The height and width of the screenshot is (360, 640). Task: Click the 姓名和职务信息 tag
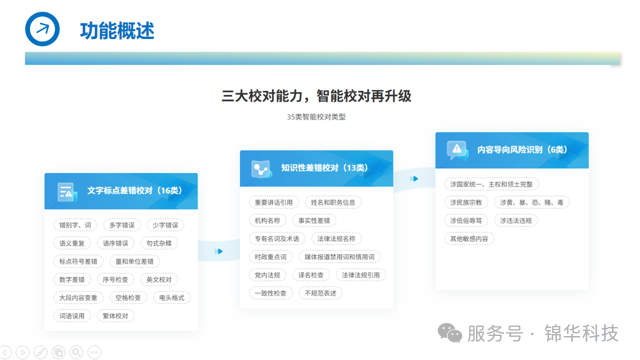coord(333,202)
